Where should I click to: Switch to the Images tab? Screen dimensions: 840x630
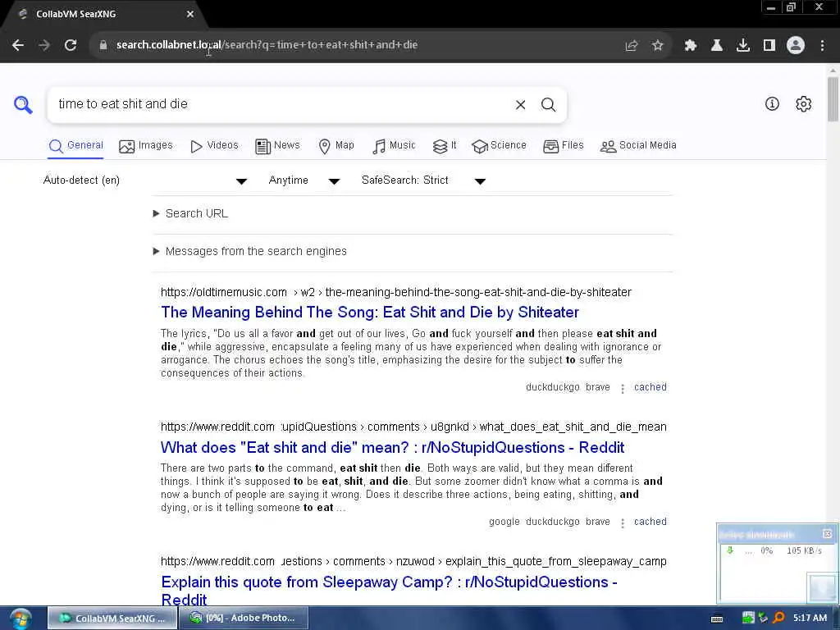click(x=146, y=146)
